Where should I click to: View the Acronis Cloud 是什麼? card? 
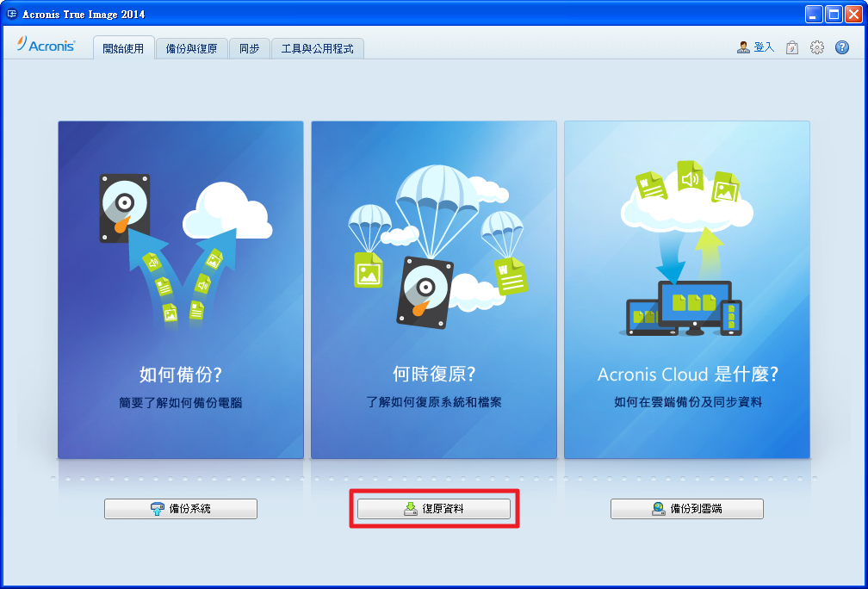pyautogui.click(x=687, y=289)
